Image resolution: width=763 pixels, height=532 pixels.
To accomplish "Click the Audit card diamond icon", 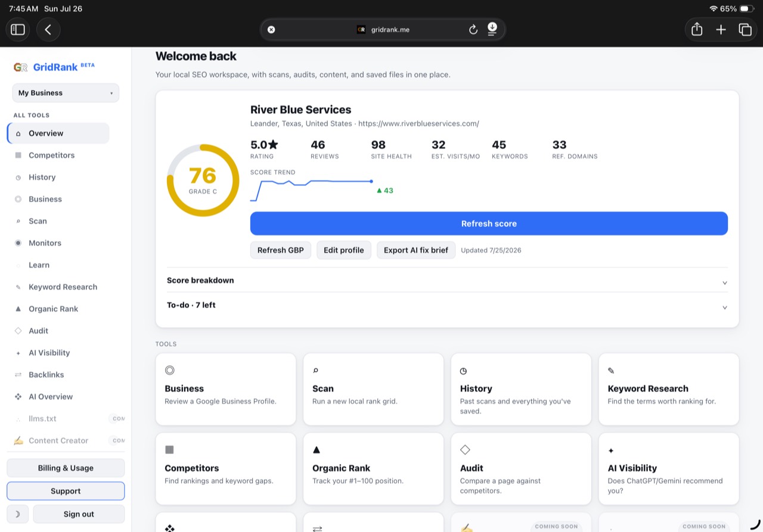I will tap(465, 450).
